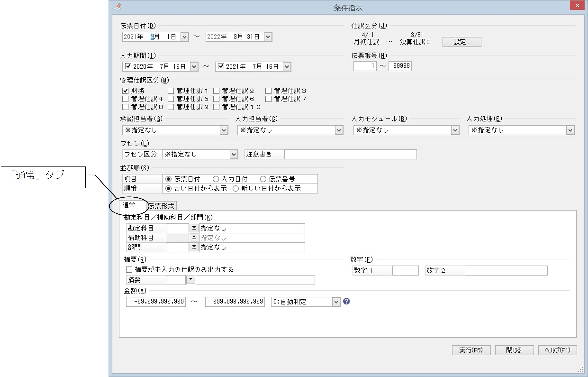Click the pencil app icon in title bar
The height and width of the screenshot is (377, 588).
[118, 7]
